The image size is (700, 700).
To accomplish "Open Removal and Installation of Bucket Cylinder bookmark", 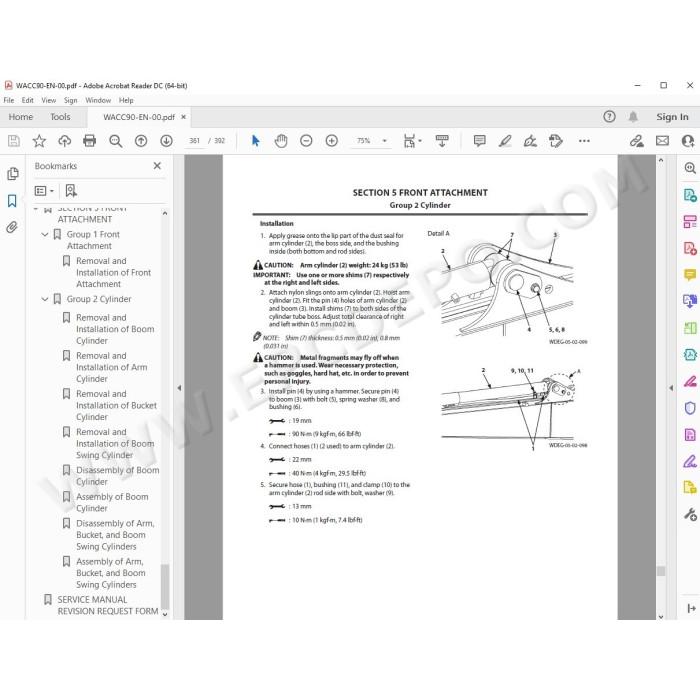I will coord(116,405).
